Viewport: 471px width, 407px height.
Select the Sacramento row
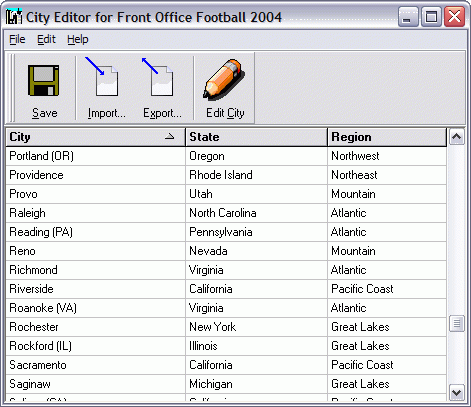pyautogui.click(x=226, y=365)
